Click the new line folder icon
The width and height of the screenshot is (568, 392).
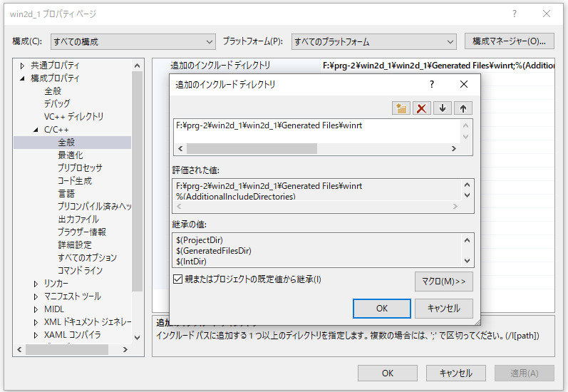click(x=401, y=108)
